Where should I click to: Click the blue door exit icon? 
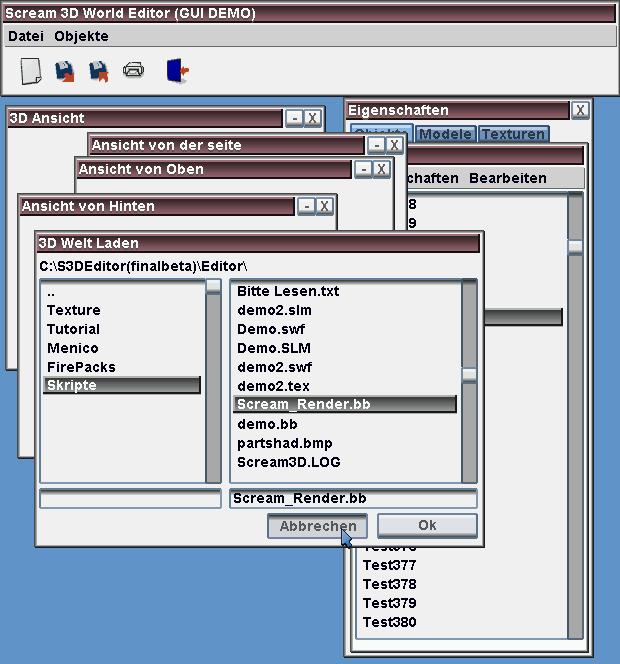[x=177, y=70]
